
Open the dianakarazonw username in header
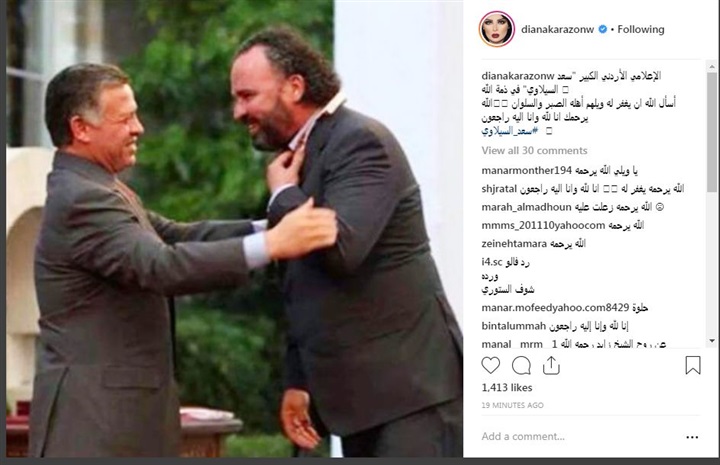point(557,29)
